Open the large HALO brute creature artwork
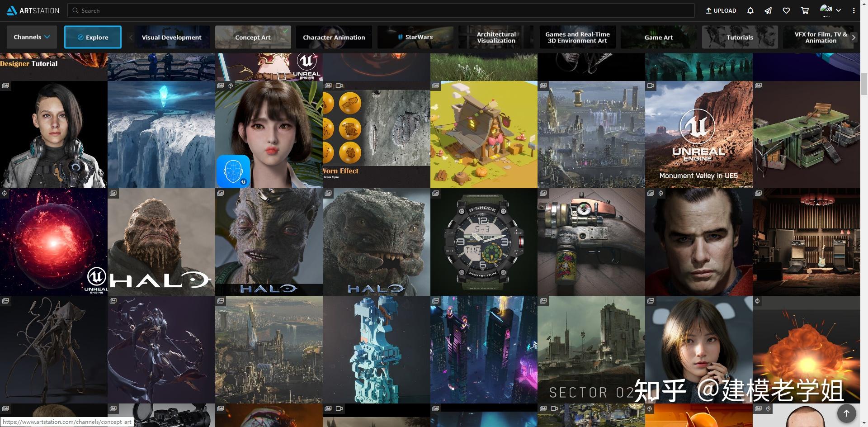This screenshot has height=427, width=868. 161,242
